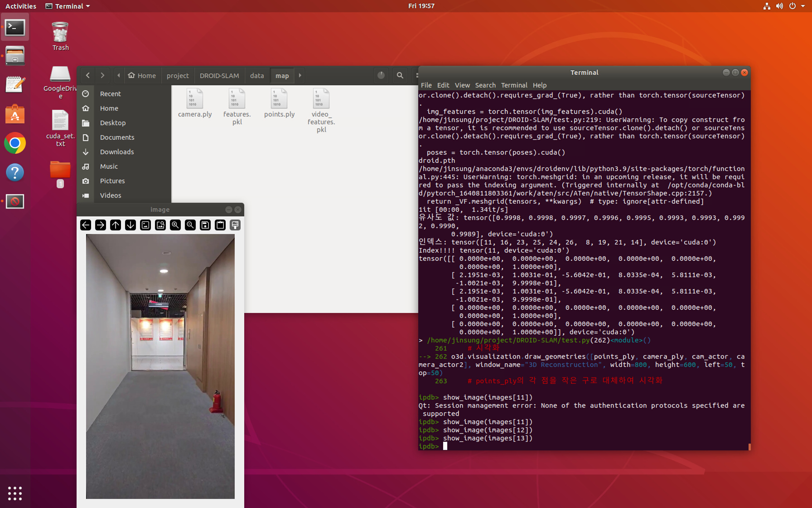
Task: Go to Home in path bar
Action: click(x=142, y=76)
